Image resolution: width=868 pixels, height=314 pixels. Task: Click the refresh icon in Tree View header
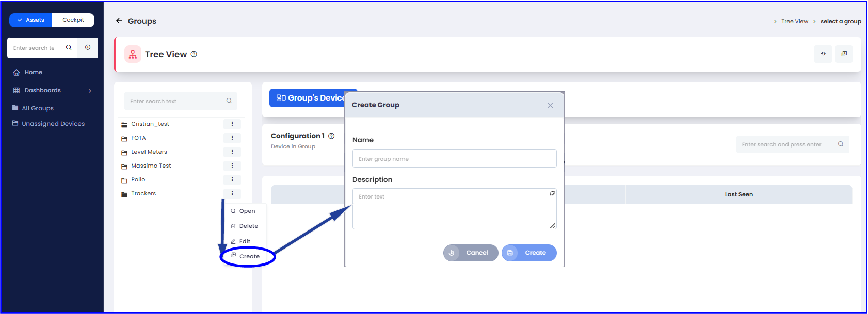click(823, 54)
